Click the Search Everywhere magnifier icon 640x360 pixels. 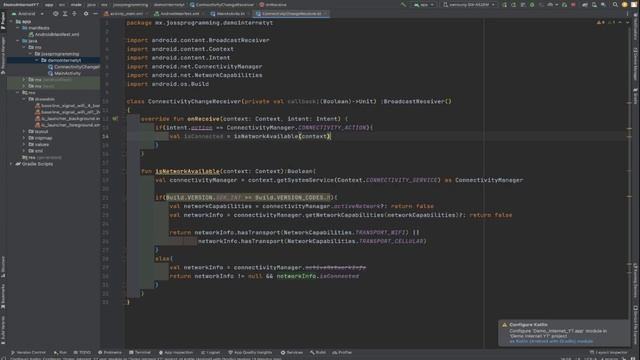(x=615, y=4)
